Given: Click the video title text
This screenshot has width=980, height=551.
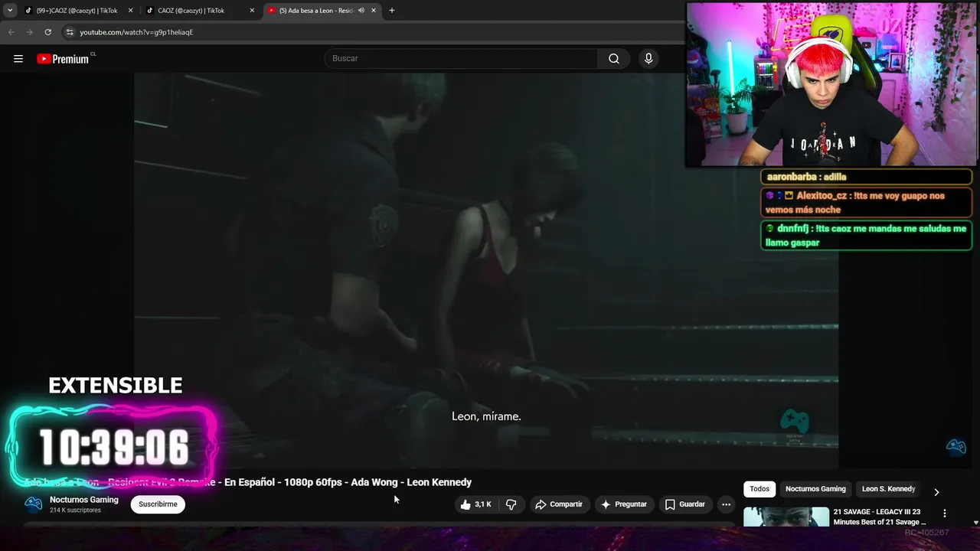Looking at the screenshot, I should [x=248, y=482].
